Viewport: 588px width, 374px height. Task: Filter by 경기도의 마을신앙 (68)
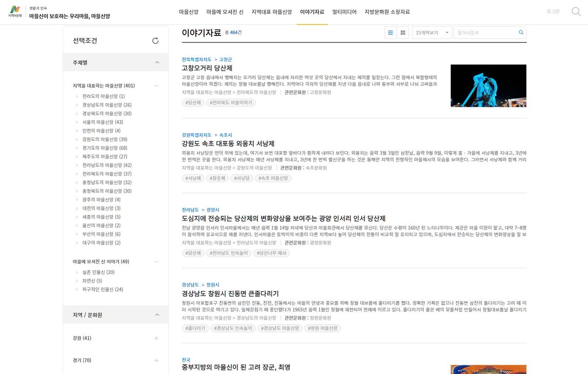[x=105, y=148]
